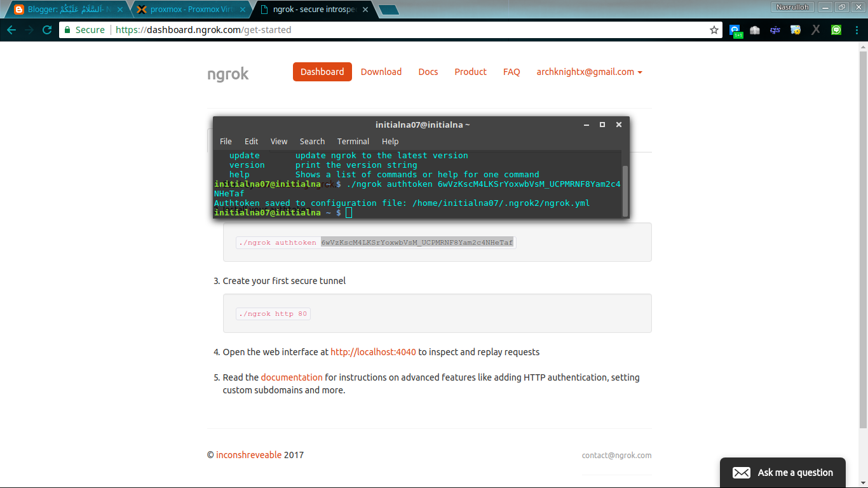This screenshot has height=488, width=868.
Task: Click the Ask me a question chat widget
Action: point(782,472)
